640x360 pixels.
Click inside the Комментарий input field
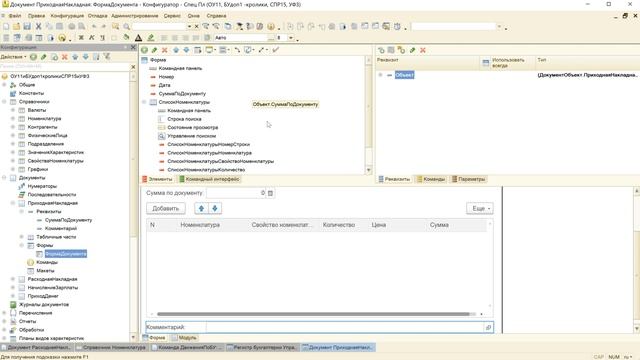345,327
